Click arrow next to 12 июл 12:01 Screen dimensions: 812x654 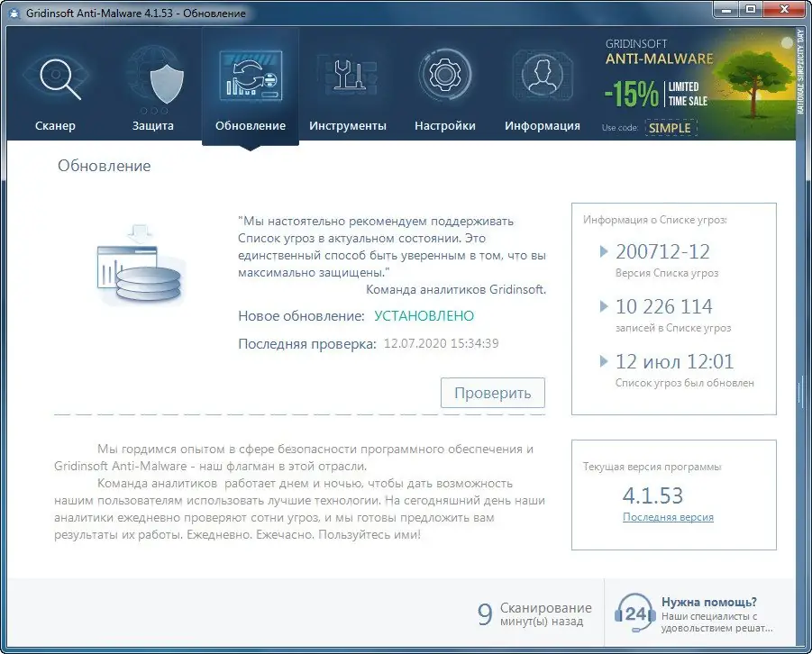(603, 361)
